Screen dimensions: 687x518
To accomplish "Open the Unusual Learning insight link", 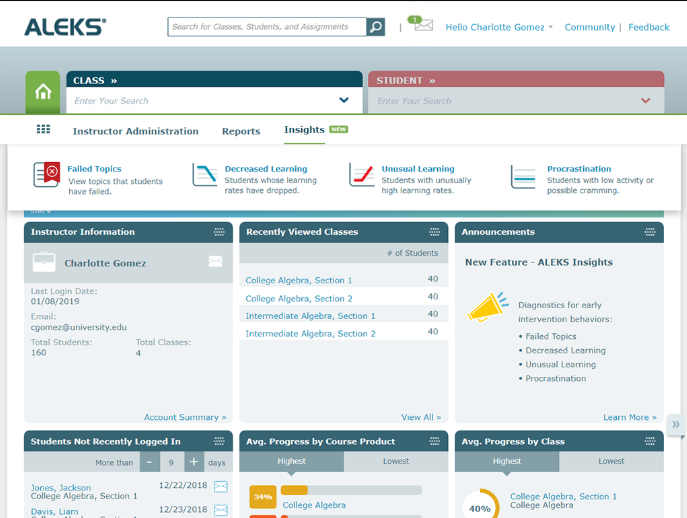I will coord(418,169).
